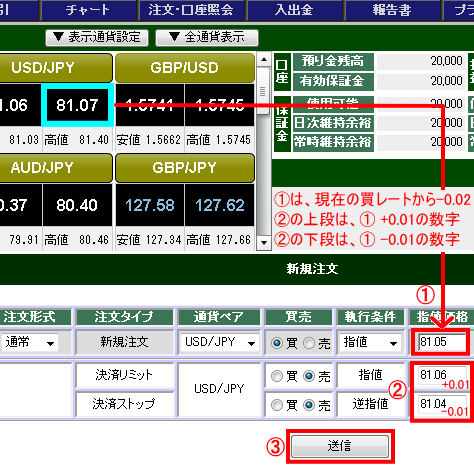Select the AUD/JPY currency header

pos(55,168)
